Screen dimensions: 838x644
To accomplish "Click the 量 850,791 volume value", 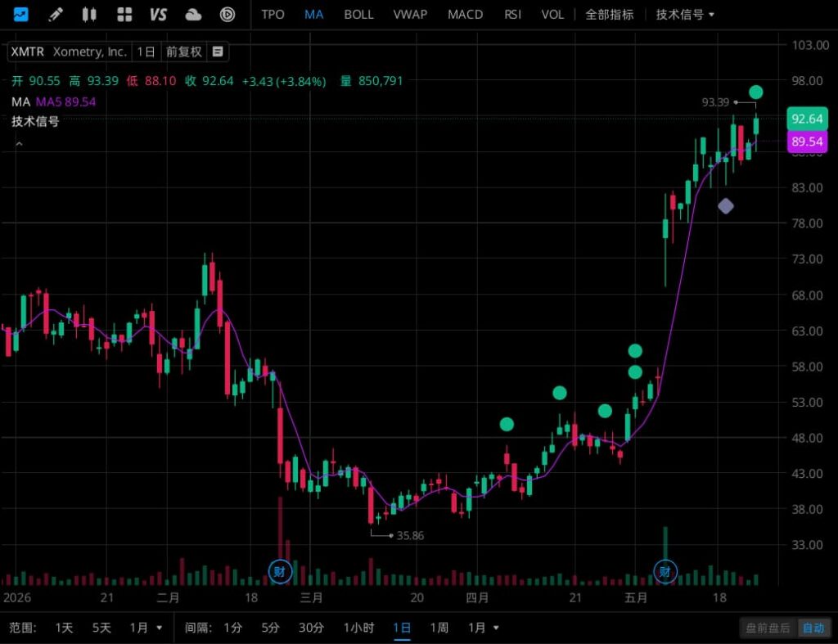I will [372, 81].
